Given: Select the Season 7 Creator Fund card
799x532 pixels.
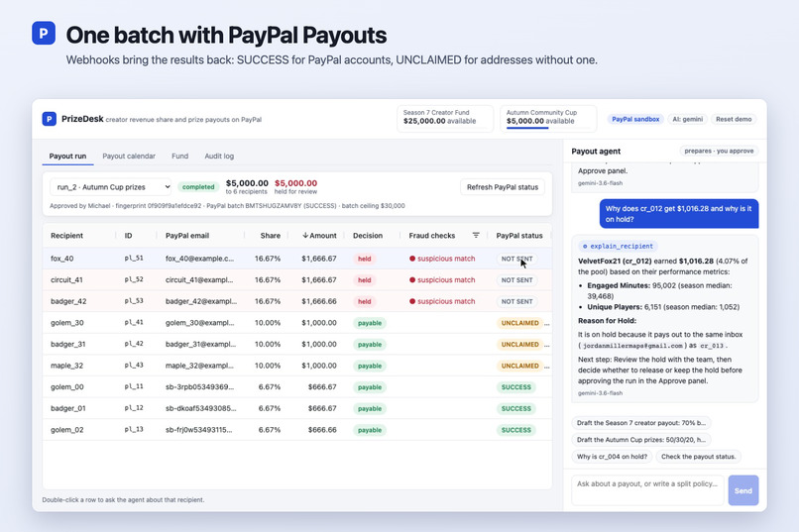Looking at the screenshot, I should click(x=445, y=118).
